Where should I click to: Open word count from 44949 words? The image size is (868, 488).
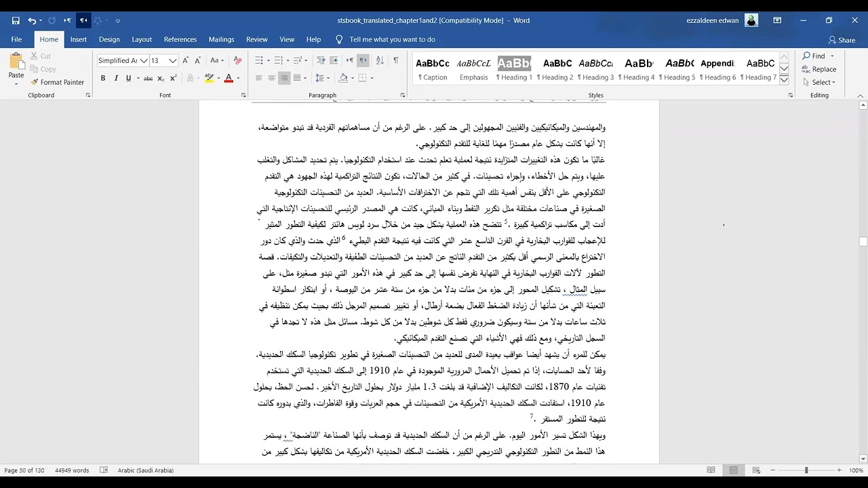pyautogui.click(x=72, y=470)
